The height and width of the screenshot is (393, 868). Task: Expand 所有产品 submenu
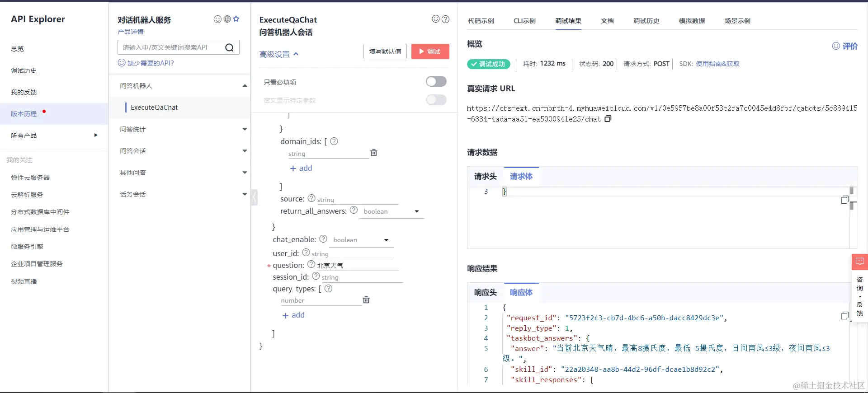point(95,135)
